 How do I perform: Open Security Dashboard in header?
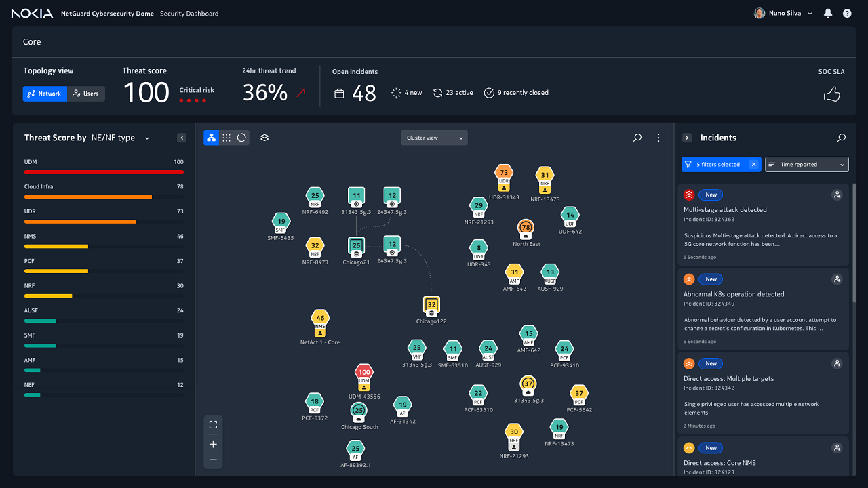(189, 14)
